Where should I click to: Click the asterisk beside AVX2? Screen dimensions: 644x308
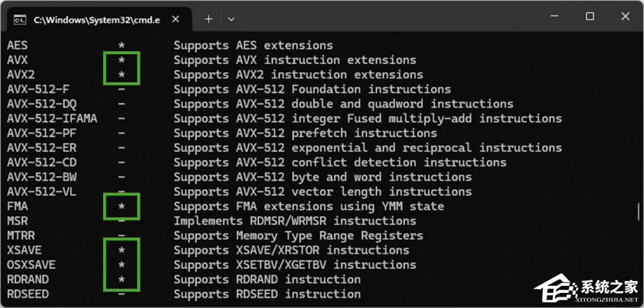click(122, 75)
